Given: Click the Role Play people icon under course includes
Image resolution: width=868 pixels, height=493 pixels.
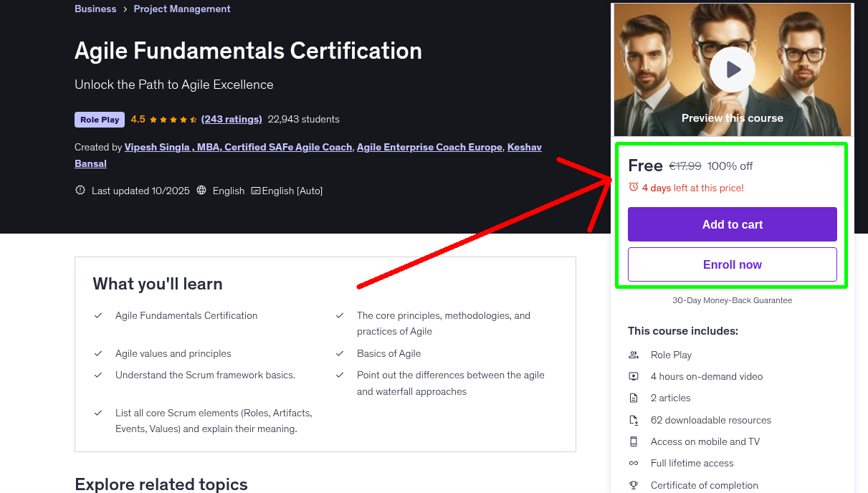Looking at the screenshot, I should point(634,355).
